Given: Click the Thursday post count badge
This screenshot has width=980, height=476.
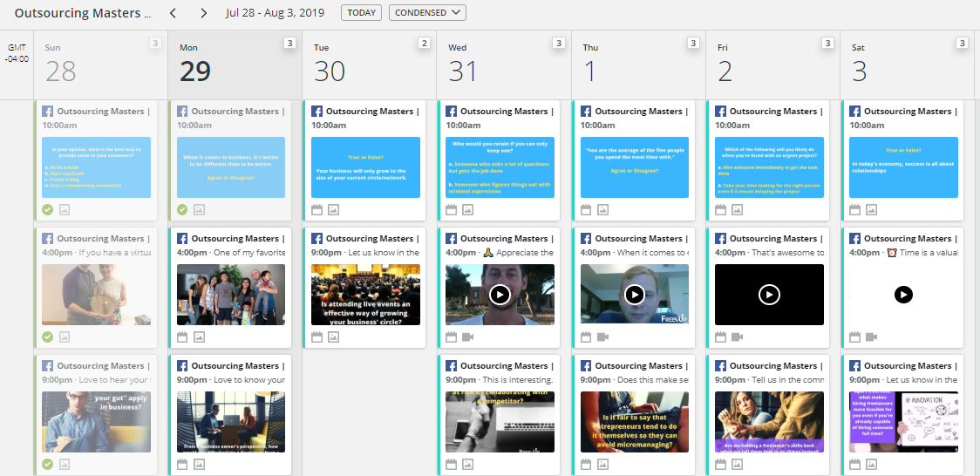Looking at the screenshot, I should point(693,43).
